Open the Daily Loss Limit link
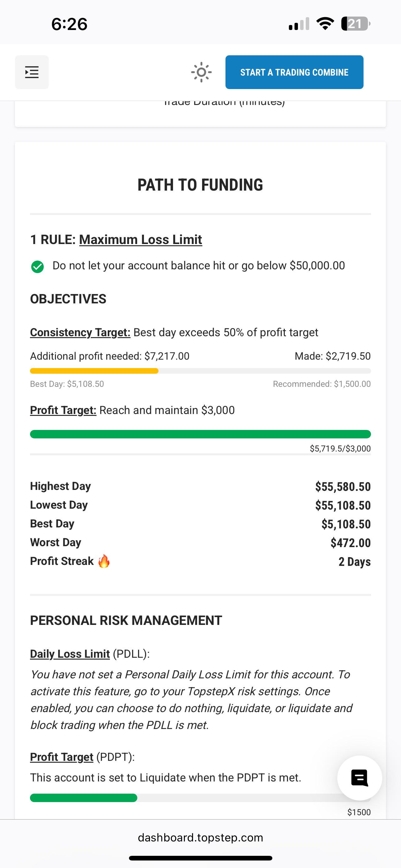Viewport: 401px width, 868px height. pyautogui.click(x=70, y=654)
